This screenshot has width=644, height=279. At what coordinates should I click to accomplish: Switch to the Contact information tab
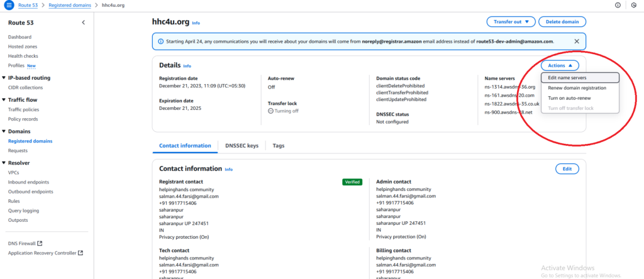pyautogui.click(x=186, y=146)
